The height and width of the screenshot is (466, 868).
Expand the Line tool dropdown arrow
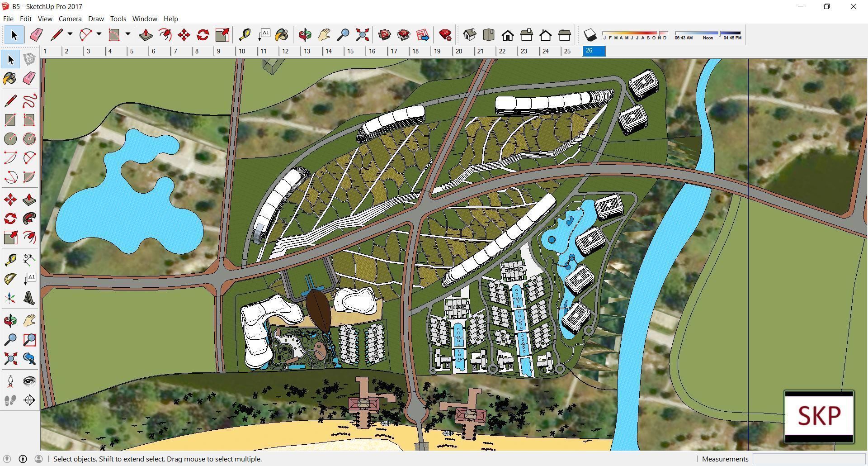[x=70, y=34]
